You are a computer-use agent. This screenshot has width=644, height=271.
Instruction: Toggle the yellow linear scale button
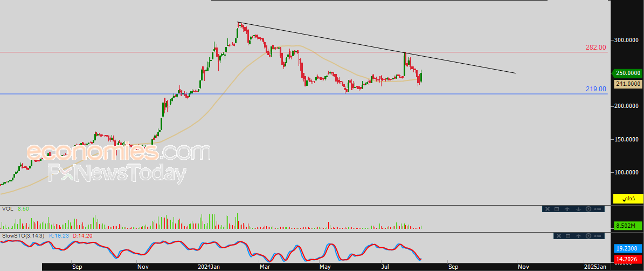point(628,199)
